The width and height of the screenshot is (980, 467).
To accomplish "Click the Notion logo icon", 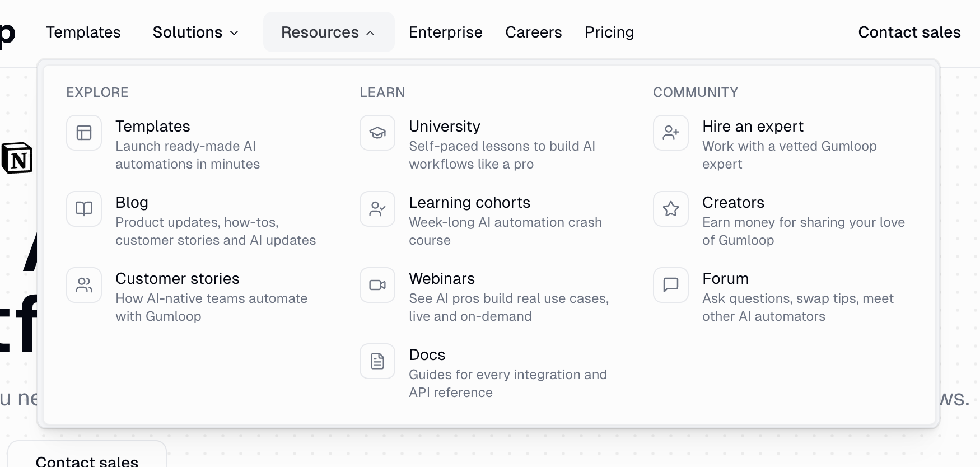I will tap(17, 158).
